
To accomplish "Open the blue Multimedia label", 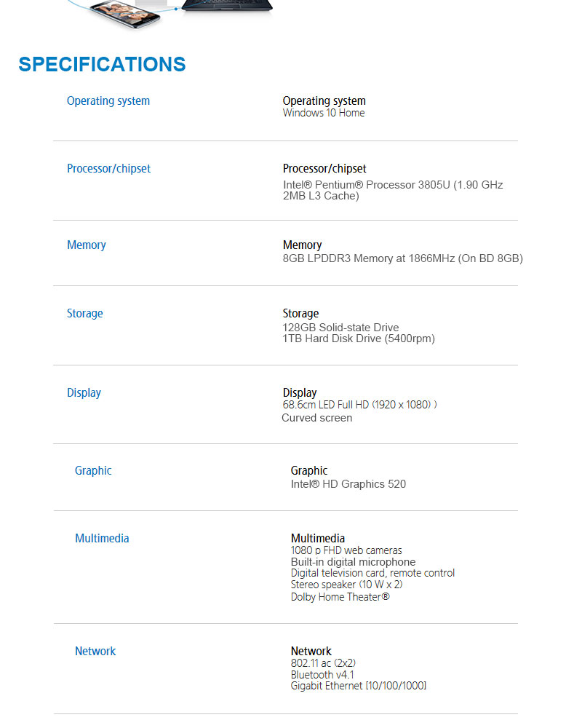I will click(x=102, y=539).
